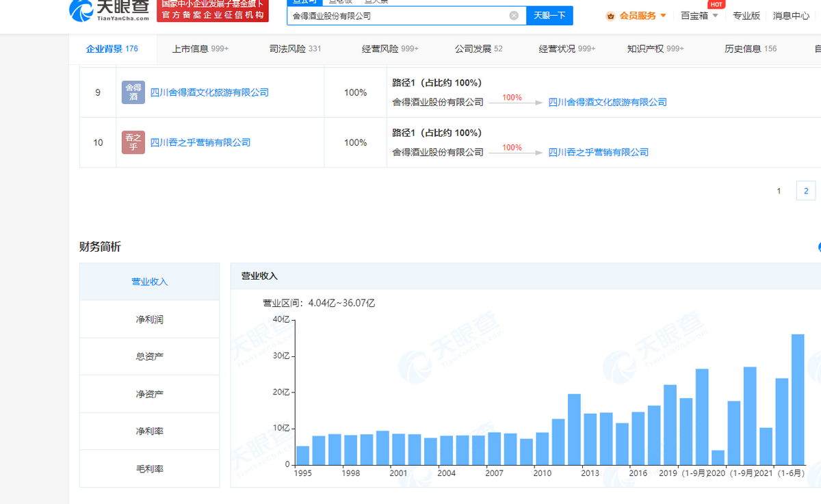Clear the search box with X icon

coord(514,15)
